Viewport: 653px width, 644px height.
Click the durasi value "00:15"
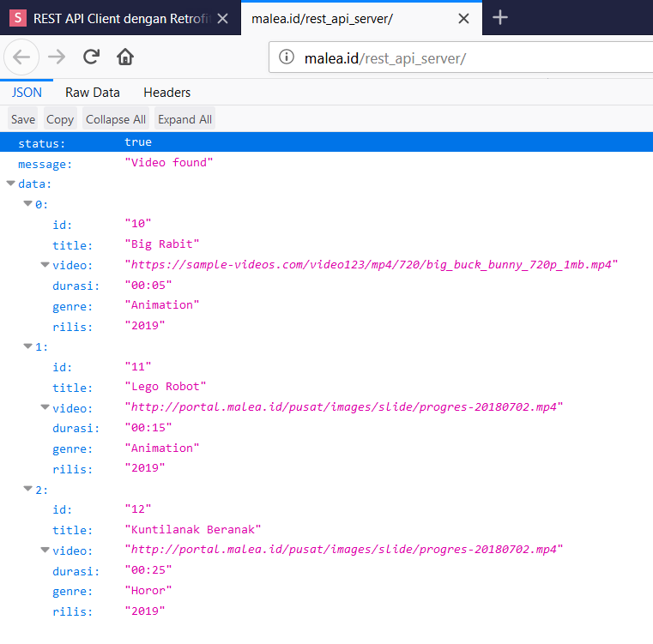148,428
